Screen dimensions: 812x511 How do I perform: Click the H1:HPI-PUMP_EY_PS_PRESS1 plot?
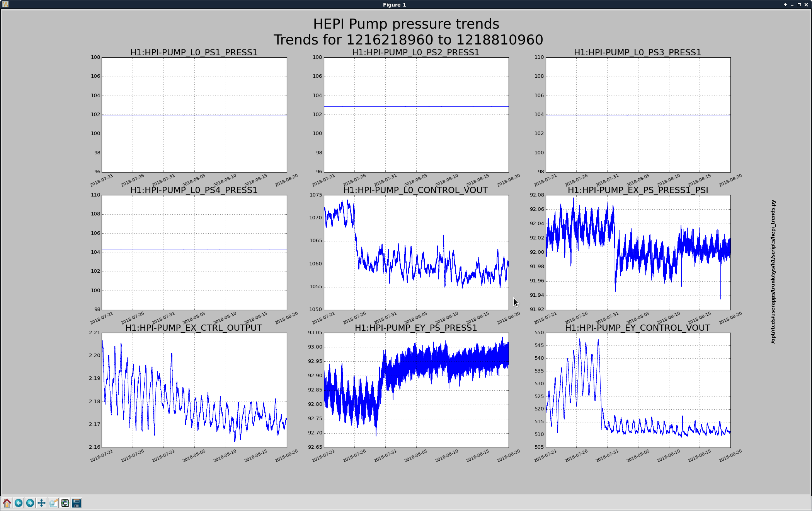click(416, 390)
